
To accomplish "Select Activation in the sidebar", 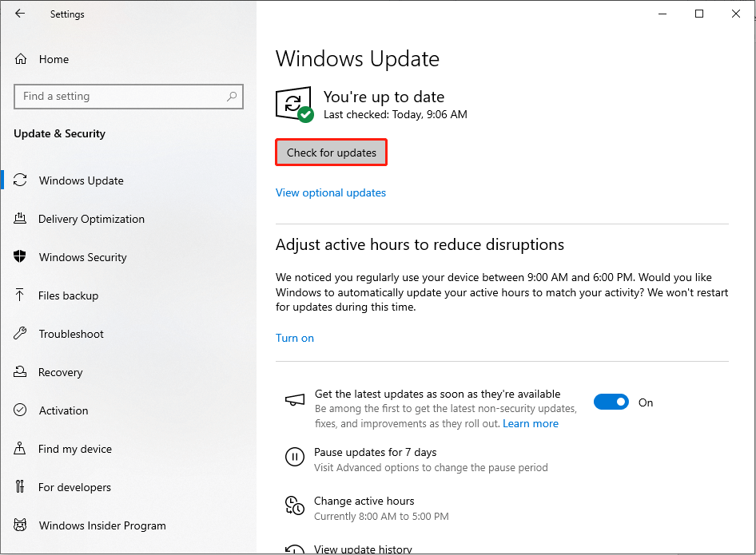I will (63, 410).
